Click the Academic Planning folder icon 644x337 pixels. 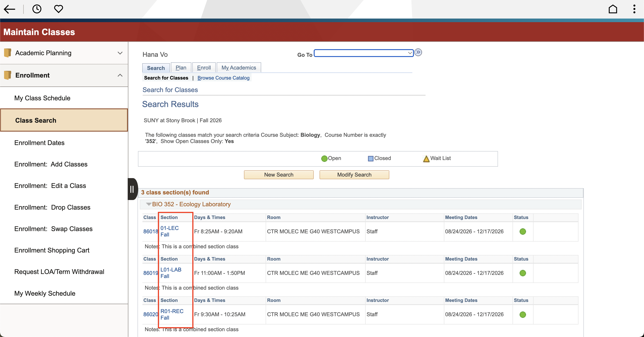(8, 53)
